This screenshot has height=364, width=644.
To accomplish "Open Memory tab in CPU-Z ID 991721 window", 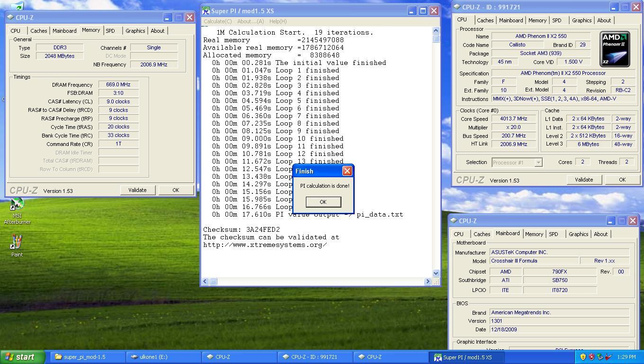I will tap(537, 20).
